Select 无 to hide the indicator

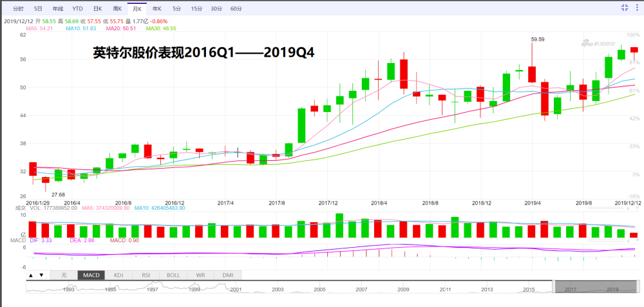[x=64, y=275]
